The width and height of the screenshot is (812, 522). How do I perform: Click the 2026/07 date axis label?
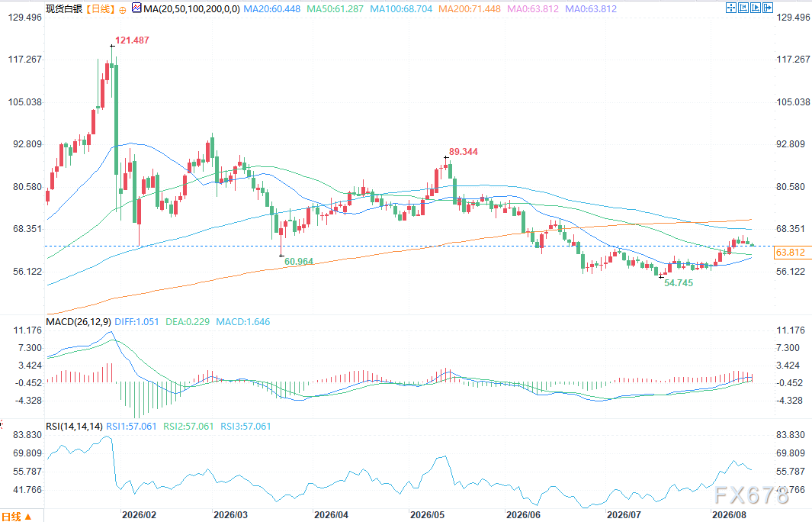[x=624, y=515]
